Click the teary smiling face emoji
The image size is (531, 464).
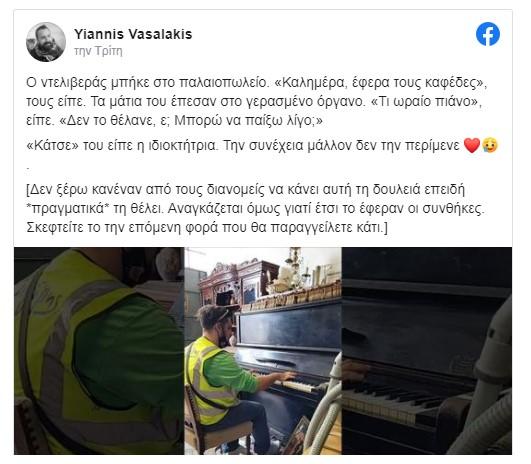[490, 145]
